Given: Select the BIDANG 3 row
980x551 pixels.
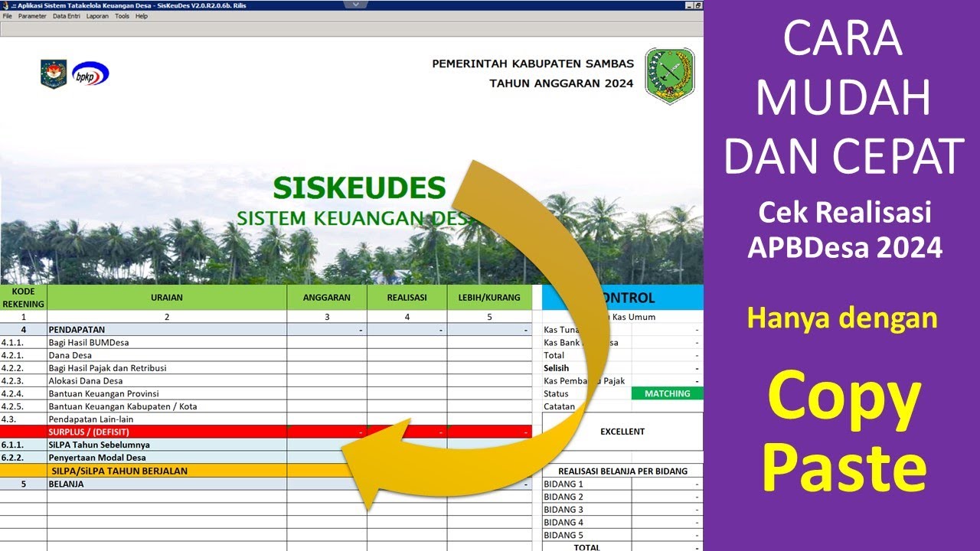Looking at the screenshot, I should click(622, 510).
